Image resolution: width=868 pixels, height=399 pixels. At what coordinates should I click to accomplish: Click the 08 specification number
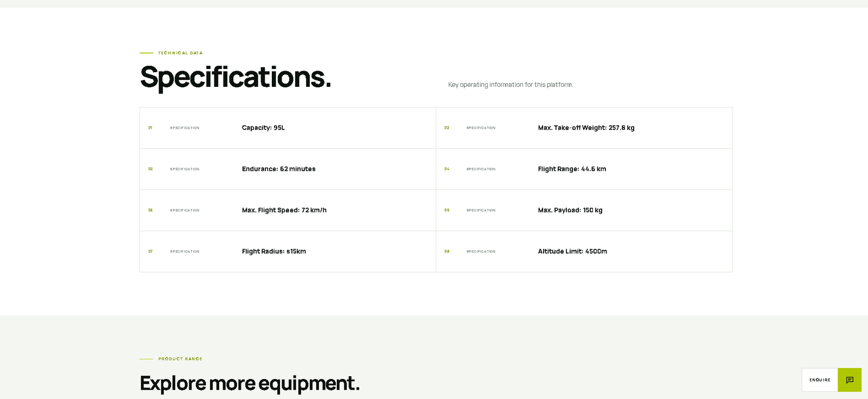pyautogui.click(x=447, y=252)
